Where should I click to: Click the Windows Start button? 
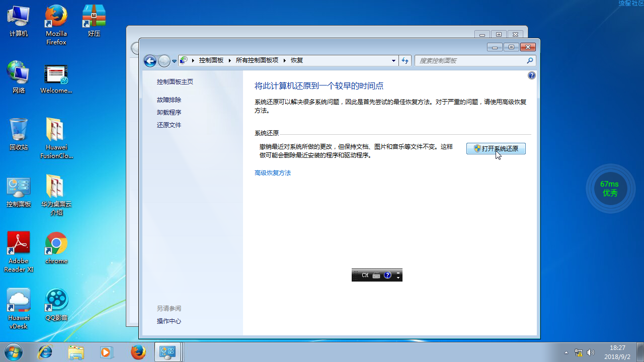(14, 352)
